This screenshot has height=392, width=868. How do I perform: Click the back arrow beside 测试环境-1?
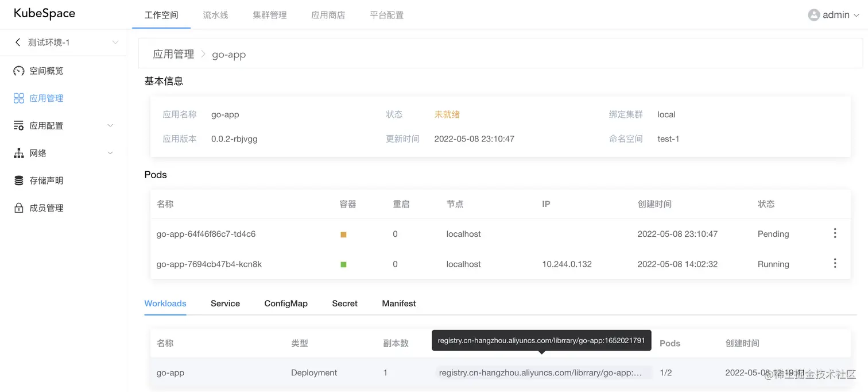click(18, 43)
